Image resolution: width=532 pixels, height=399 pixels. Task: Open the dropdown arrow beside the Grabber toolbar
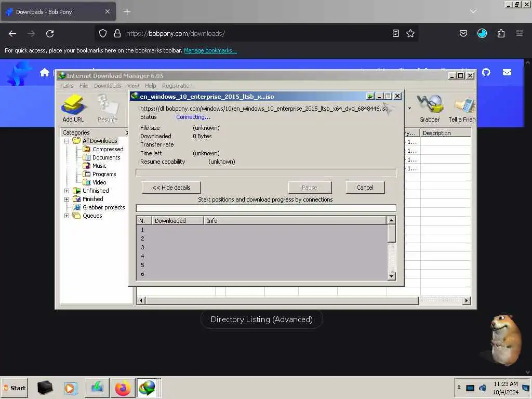pyautogui.click(x=409, y=109)
